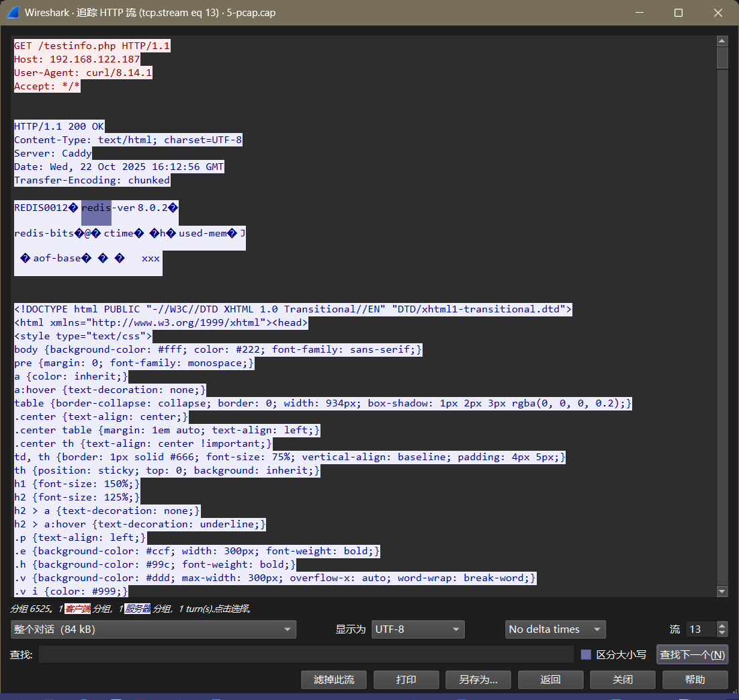
Task: Maximize the Wireshark follow stream window
Action: coord(679,13)
